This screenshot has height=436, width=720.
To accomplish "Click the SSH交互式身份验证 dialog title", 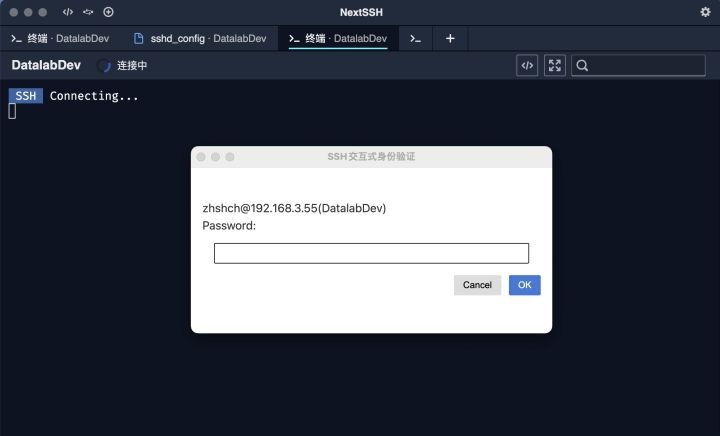I will [371, 157].
